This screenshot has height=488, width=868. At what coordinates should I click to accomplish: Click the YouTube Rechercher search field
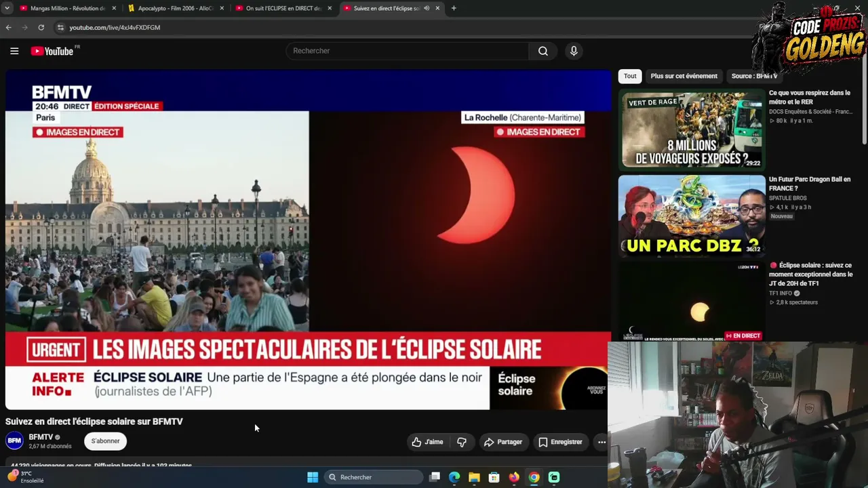[408, 51]
